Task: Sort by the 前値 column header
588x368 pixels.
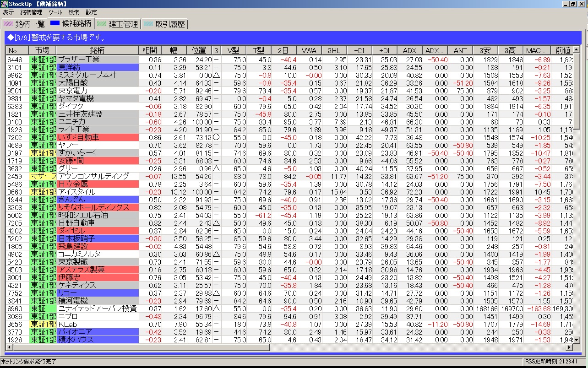Action: [562, 50]
